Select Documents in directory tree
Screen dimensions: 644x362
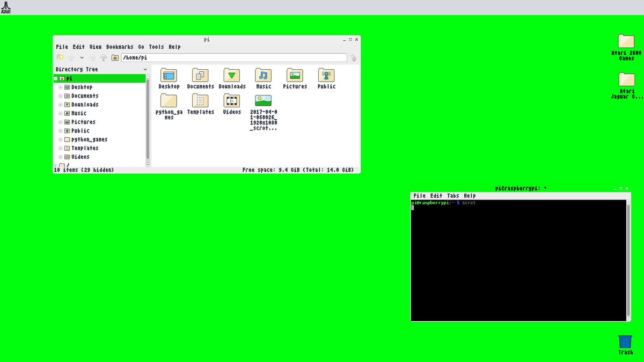point(85,95)
